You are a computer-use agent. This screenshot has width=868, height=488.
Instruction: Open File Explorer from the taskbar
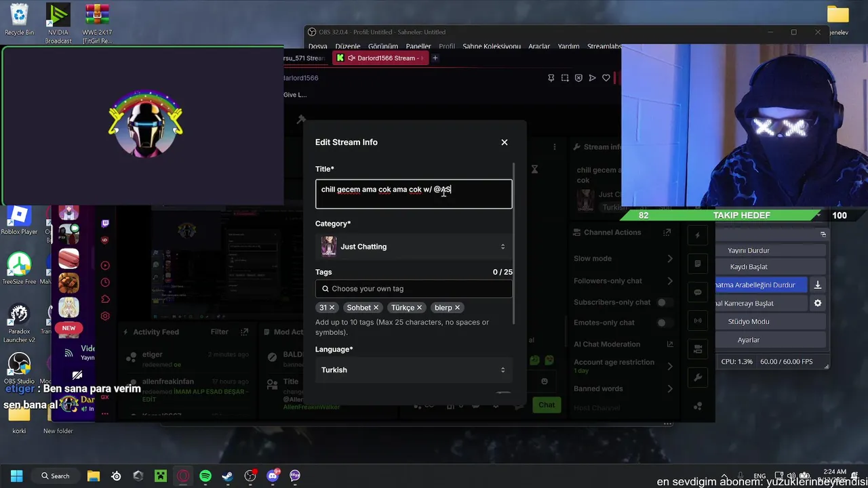click(94, 476)
